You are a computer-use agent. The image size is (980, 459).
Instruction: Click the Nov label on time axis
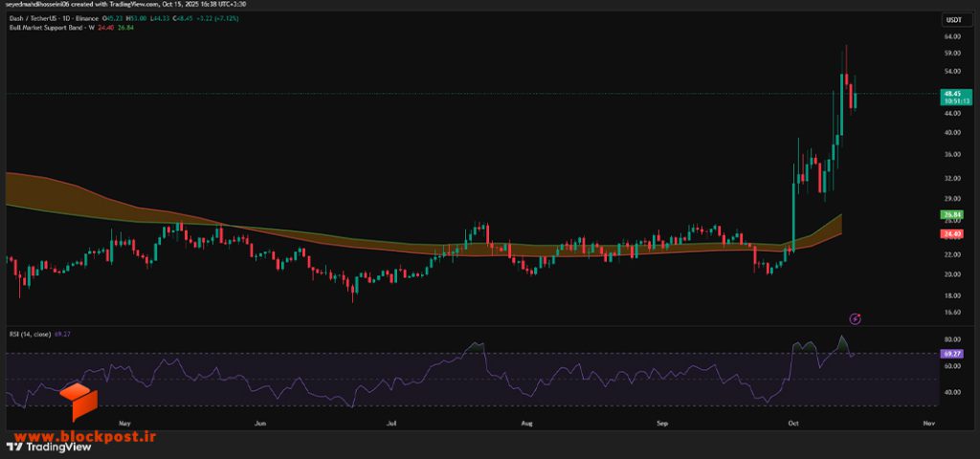pos(928,424)
